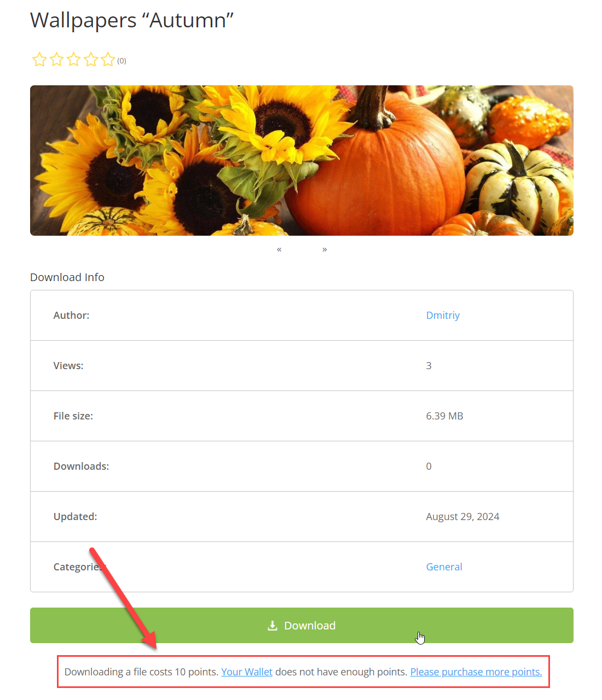
Task: Click the August 29, 2024 updated date
Action: coord(462,517)
